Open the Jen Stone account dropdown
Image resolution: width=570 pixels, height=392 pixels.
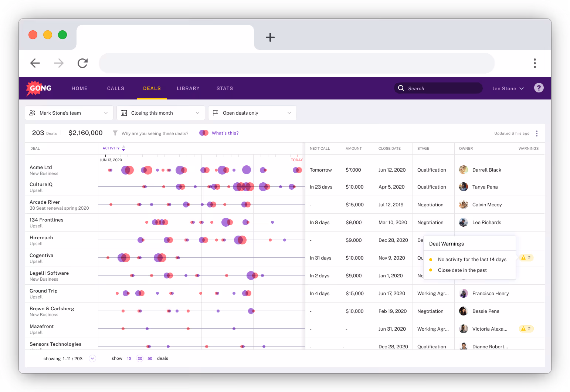tap(508, 88)
